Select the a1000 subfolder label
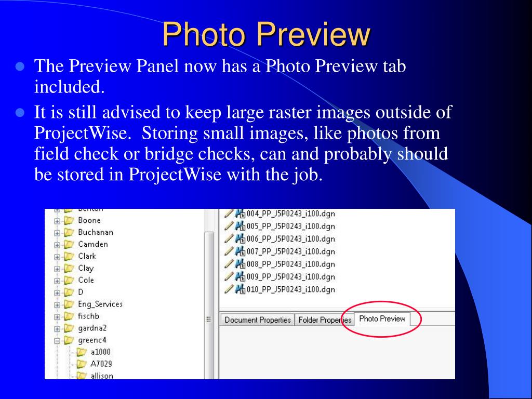 100,352
